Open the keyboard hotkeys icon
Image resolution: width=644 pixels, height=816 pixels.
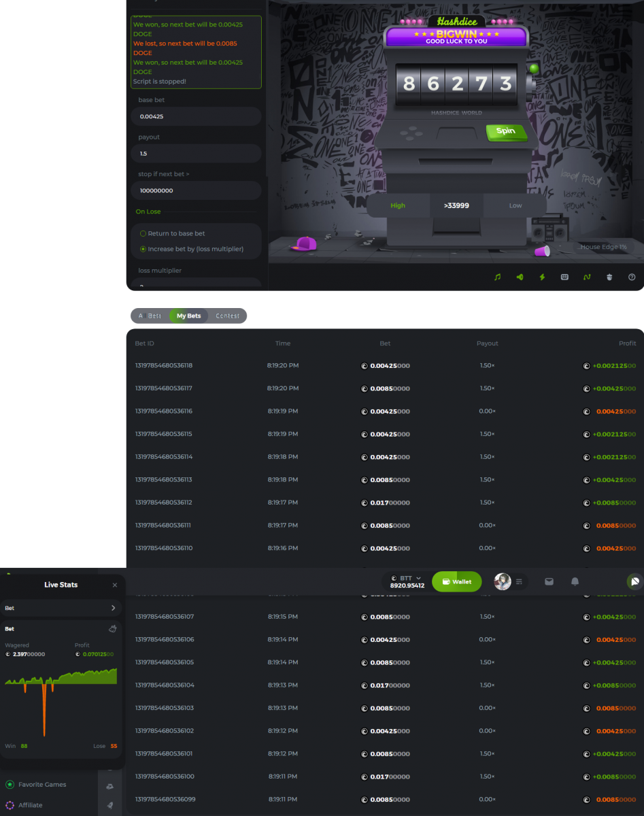(x=564, y=277)
